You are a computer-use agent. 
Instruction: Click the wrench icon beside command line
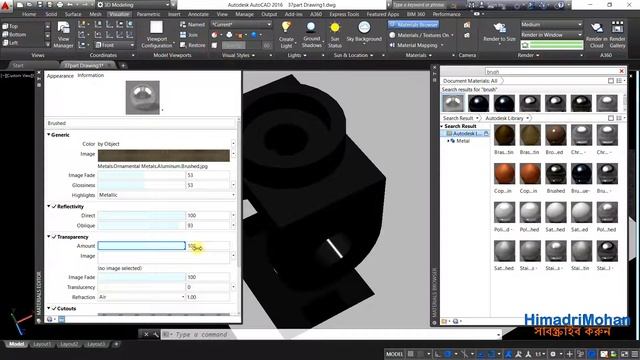pos(156,334)
